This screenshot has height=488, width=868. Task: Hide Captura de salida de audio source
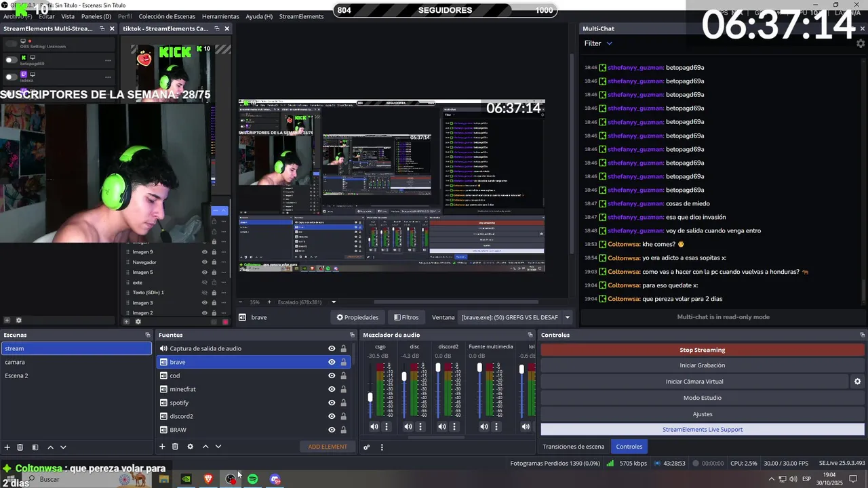pos(332,348)
